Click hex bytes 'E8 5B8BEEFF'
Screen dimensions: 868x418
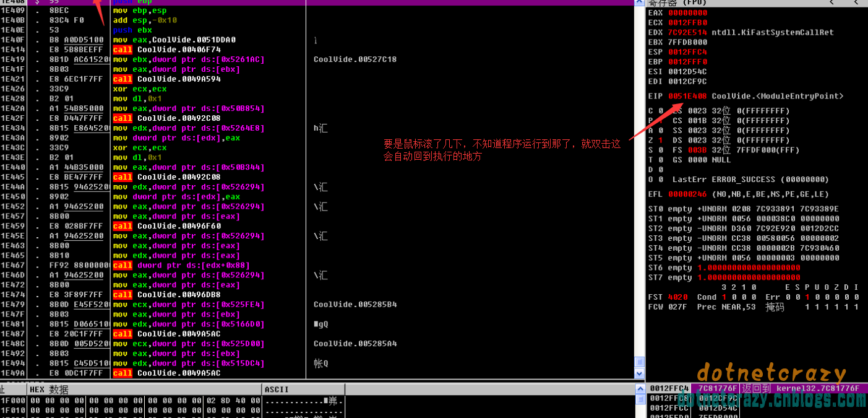pyautogui.click(x=76, y=50)
